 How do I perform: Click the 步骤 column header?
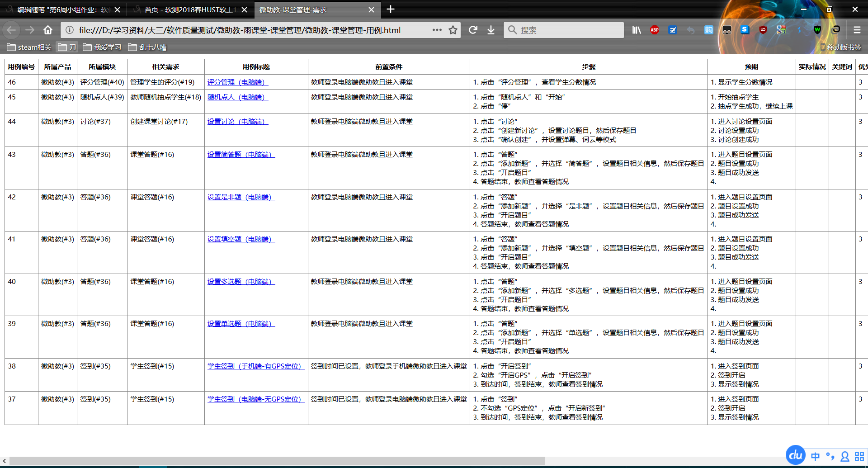click(589, 66)
